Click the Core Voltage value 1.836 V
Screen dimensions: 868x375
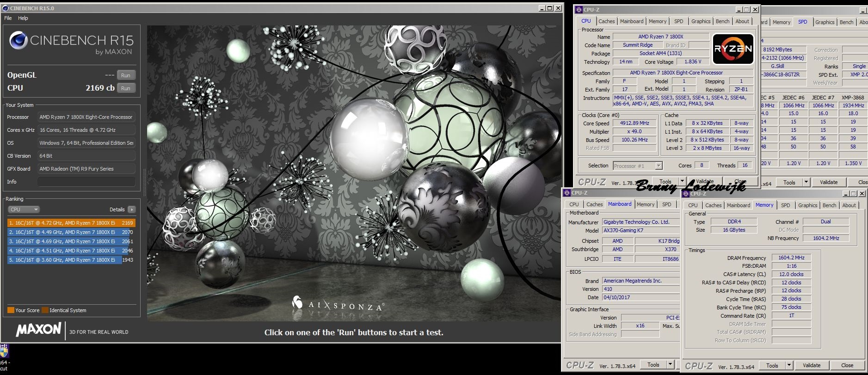(x=693, y=61)
